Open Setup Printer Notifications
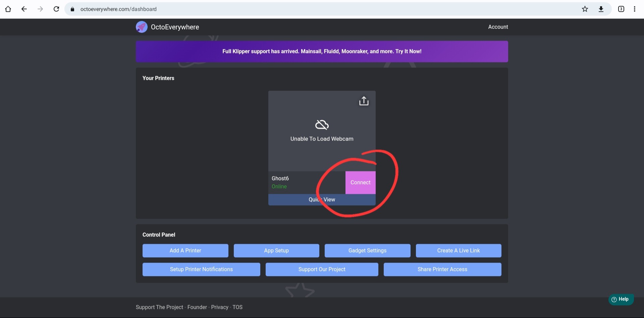This screenshot has width=644, height=318. click(201, 269)
